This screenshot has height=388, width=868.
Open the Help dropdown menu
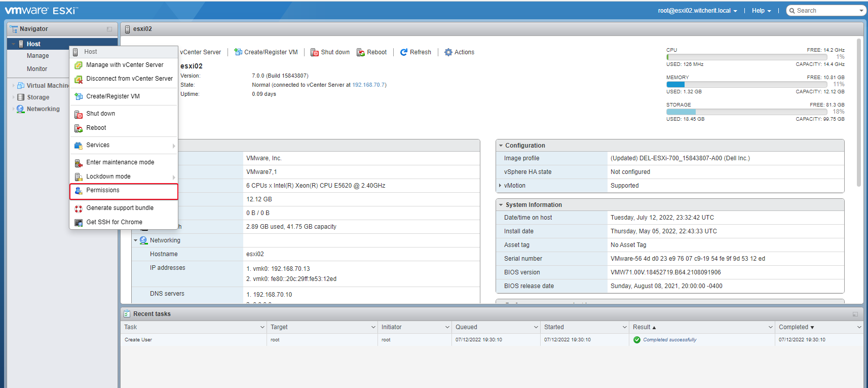[762, 11]
